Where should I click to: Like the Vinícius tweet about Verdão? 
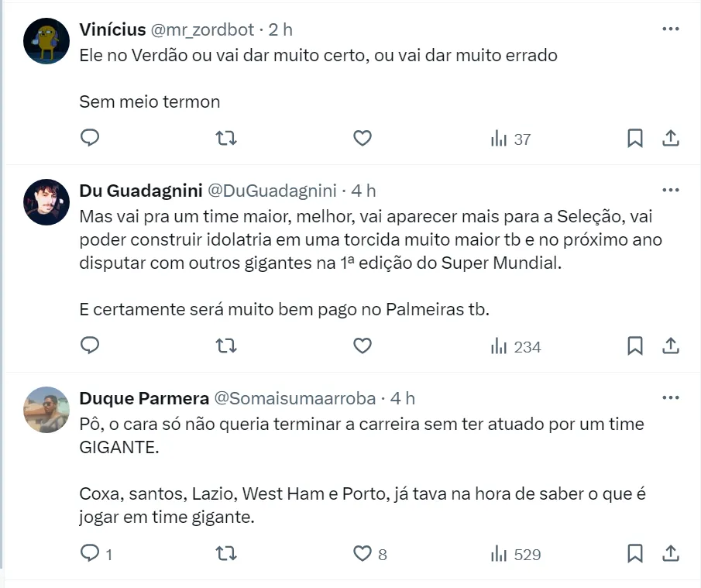point(363,139)
